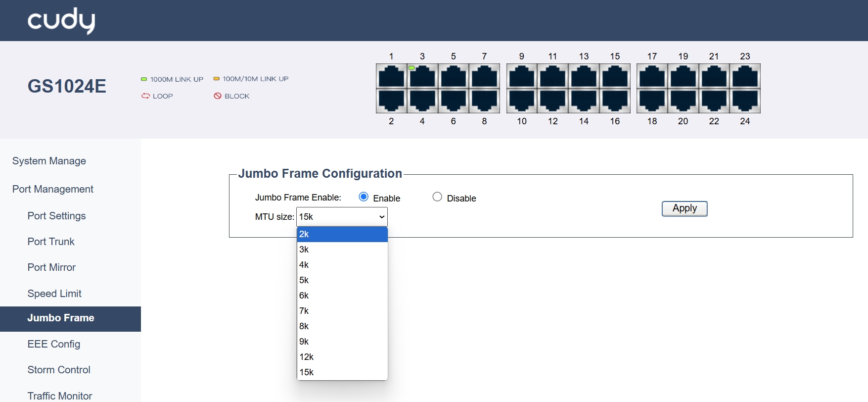Click the port 16 RJ45 icon
The width and height of the screenshot is (868, 402).
[615, 100]
